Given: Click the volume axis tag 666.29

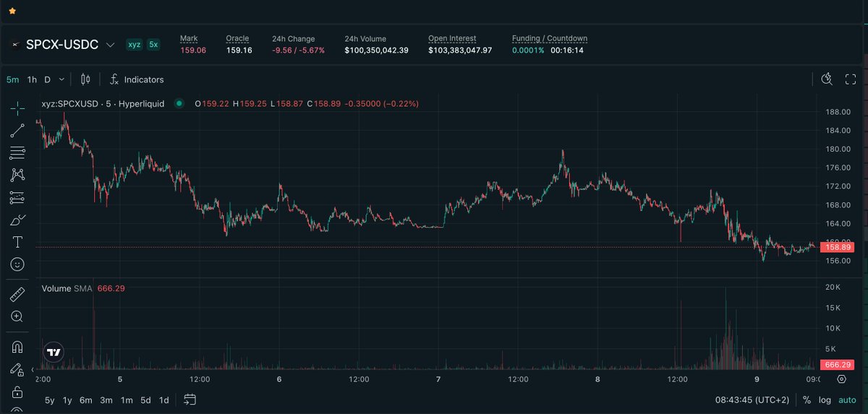Looking at the screenshot, I should pos(839,365).
